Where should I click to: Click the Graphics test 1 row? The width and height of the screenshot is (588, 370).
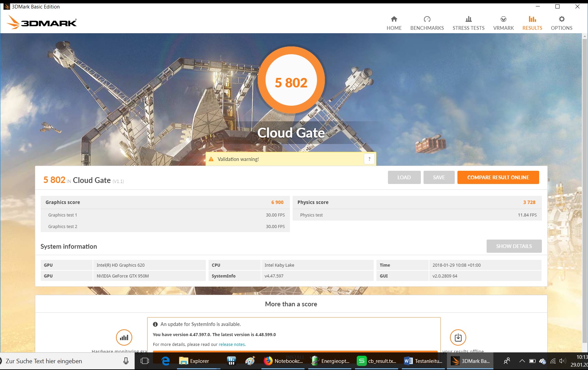point(165,215)
